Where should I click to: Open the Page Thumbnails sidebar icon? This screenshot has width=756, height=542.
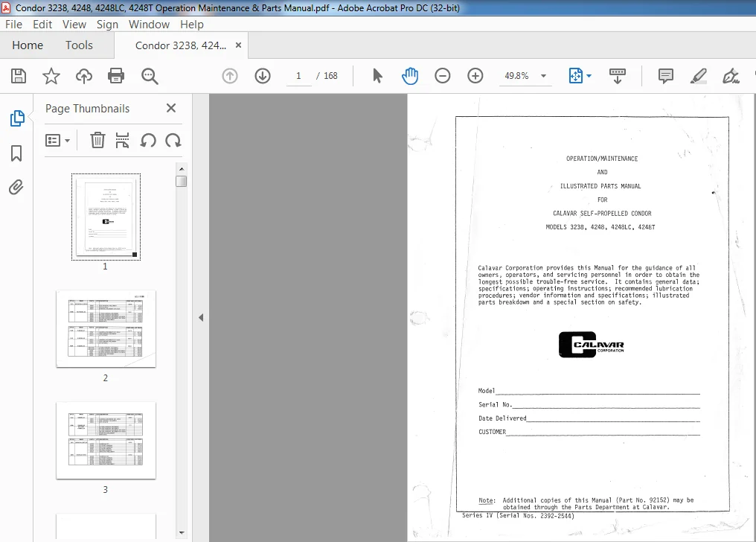(17, 118)
